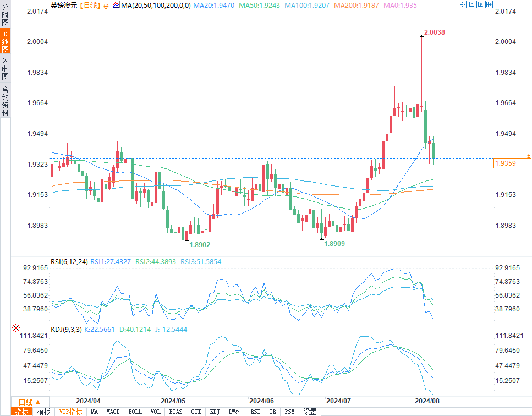
Task: Choose the MA indicator button
Action: pyautogui.click(x=94, y=412)
